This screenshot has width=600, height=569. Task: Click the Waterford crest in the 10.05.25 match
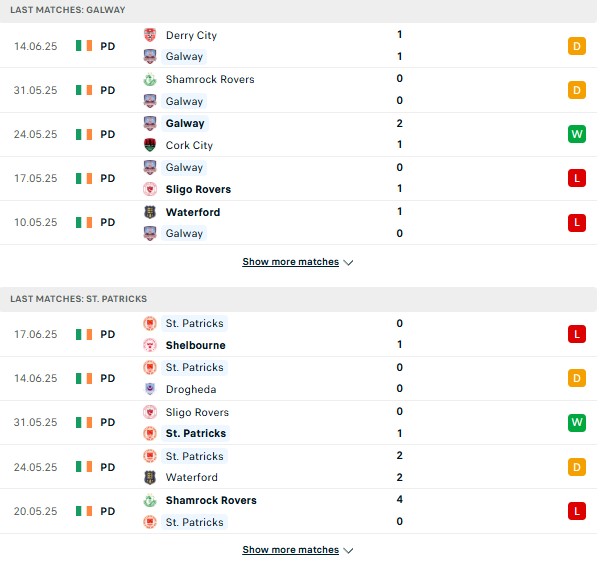click(x=150, y=212)
